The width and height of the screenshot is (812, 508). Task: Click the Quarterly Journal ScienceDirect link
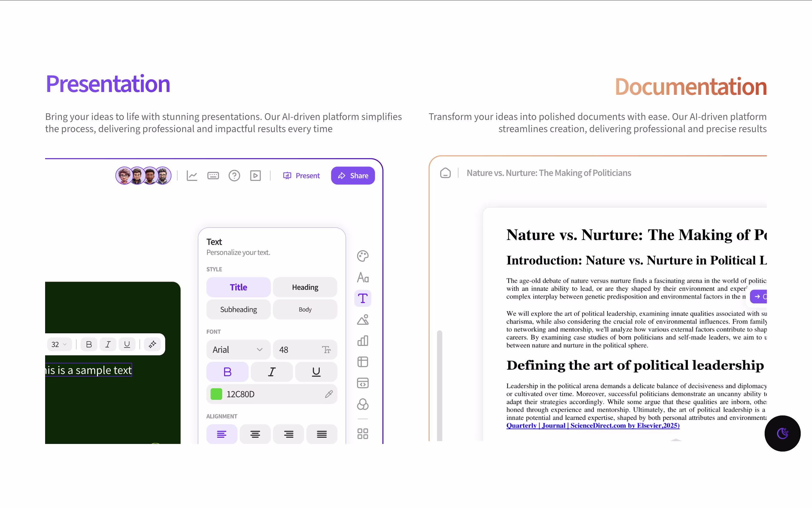(x=593, y=426)
